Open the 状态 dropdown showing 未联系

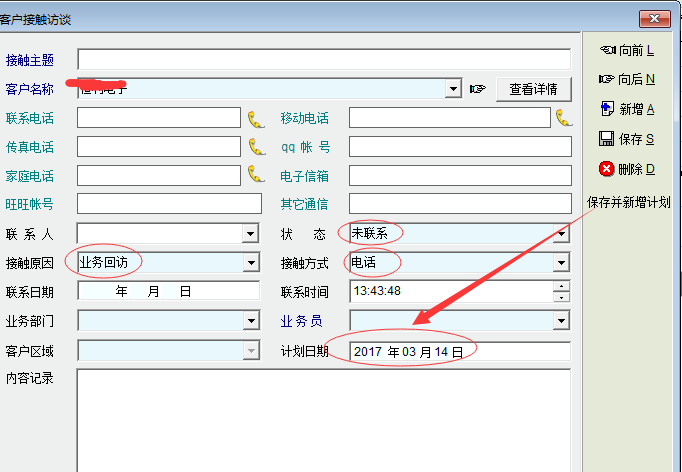562,234
